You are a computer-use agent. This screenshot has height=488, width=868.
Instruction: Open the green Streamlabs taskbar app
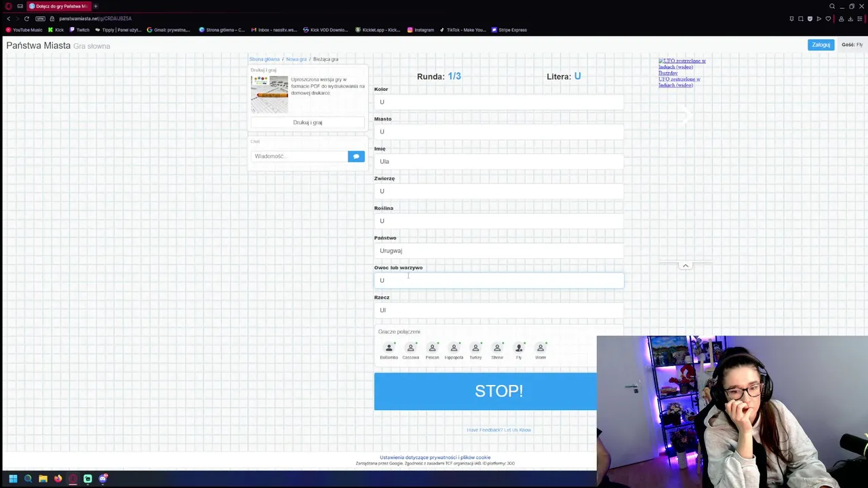point(87,479)
